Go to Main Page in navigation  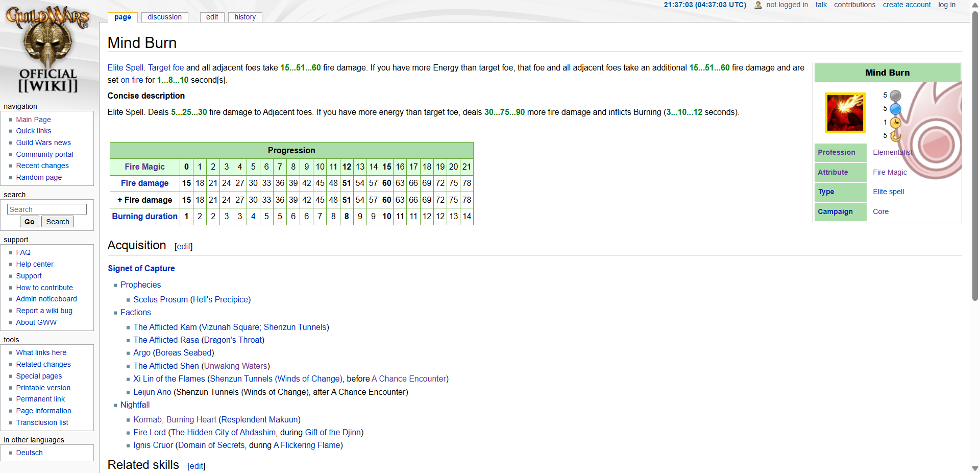pyautogui.click(x=33, y=120)
